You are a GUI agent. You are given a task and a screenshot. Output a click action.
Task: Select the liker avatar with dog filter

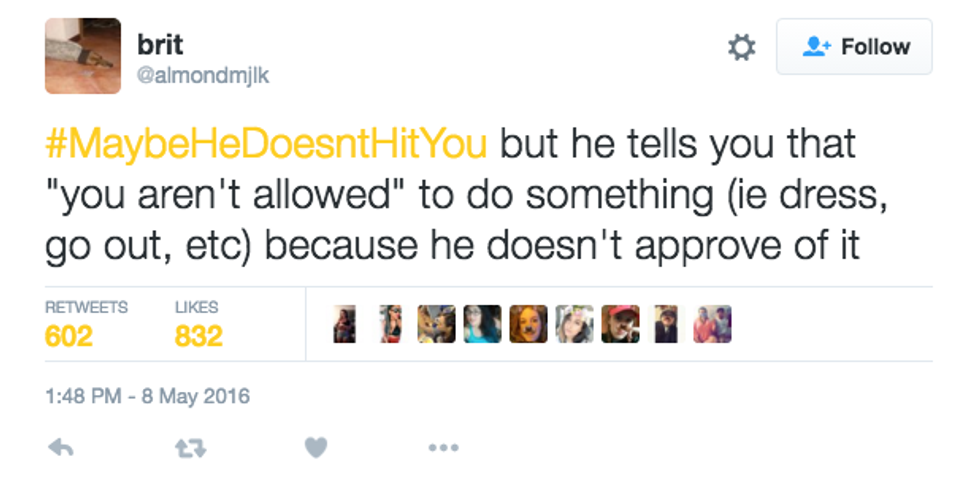528,324
